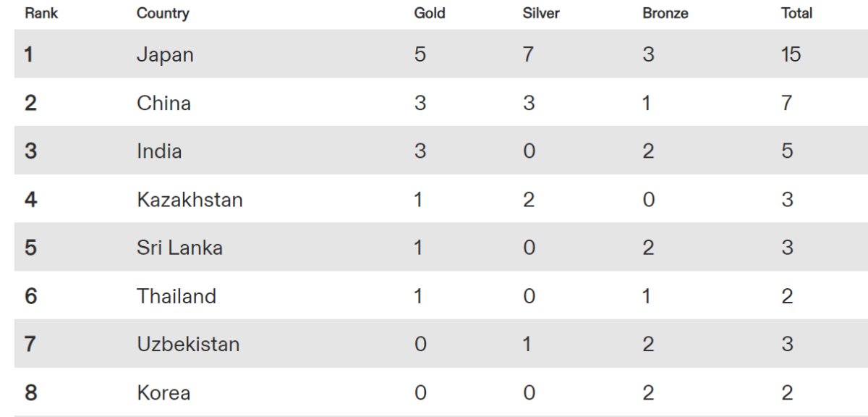Click the Total column header
The height and width of the screenshot is (417, 868).
(796, 13)
